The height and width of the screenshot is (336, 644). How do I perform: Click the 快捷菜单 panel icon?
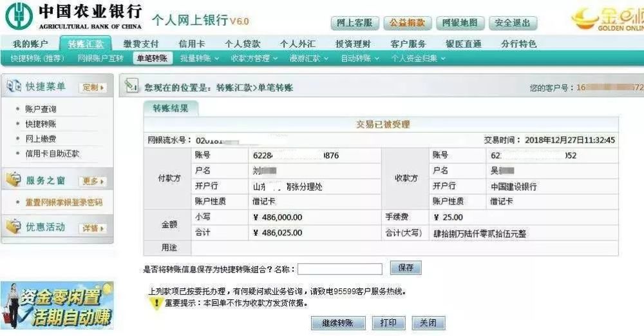pyautogui.click(x=14, y=86)
